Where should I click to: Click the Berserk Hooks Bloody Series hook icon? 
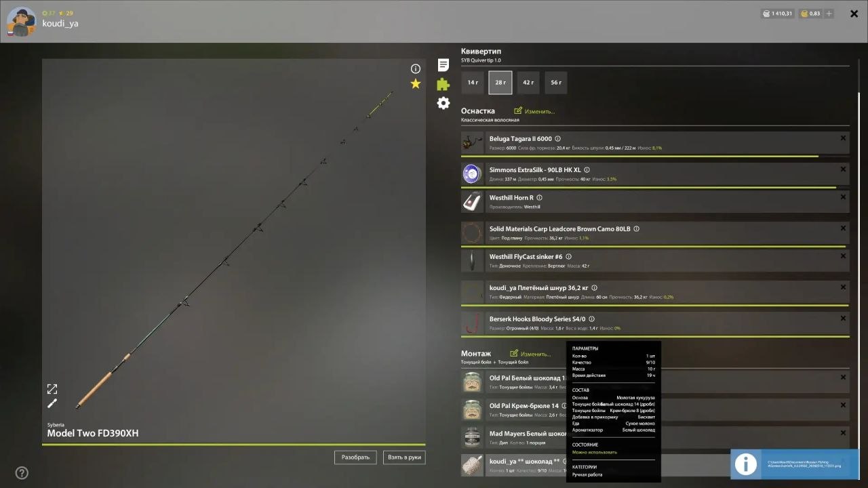coord(472,323)
